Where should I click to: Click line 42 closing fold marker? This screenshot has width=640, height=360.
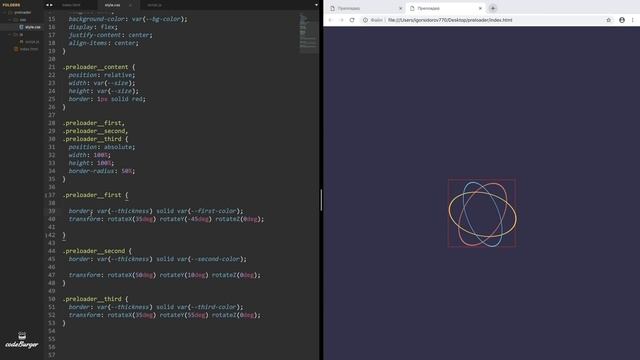[x=46, y=235]
